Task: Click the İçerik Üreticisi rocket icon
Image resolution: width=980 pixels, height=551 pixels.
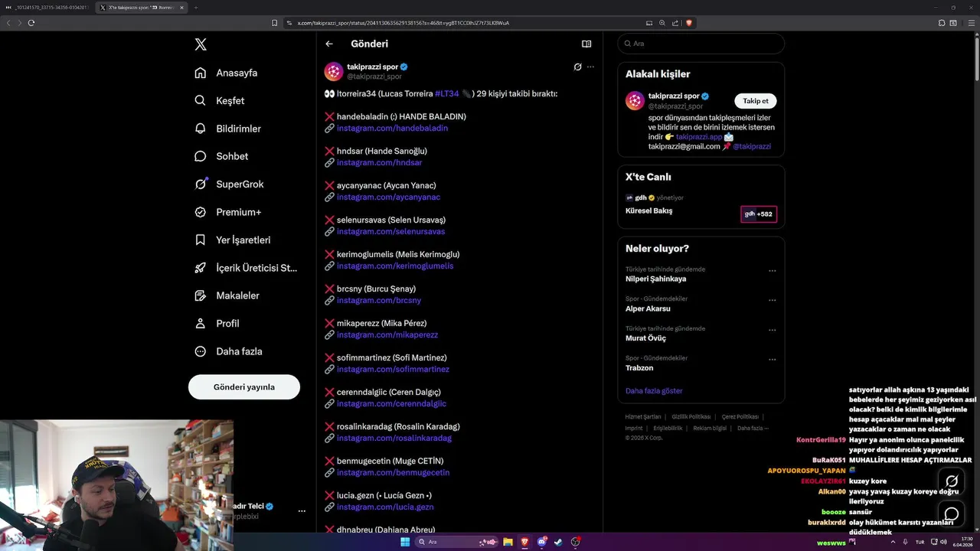Action: pos(201,268)
